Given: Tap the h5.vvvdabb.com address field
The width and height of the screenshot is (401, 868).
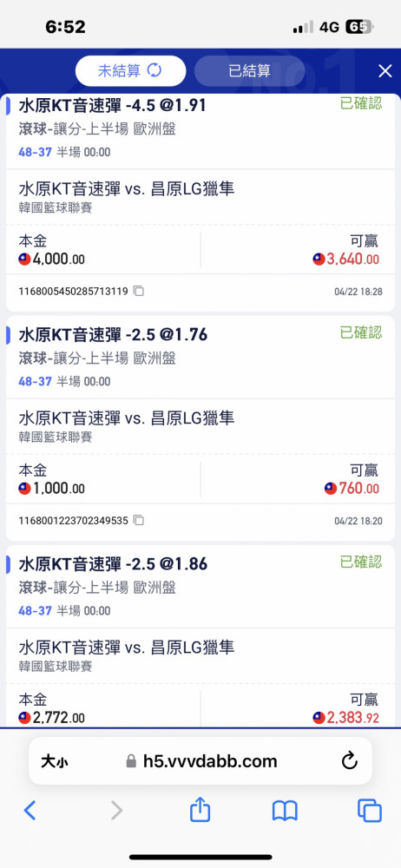Looking at the screenshot, I should 201,760.
